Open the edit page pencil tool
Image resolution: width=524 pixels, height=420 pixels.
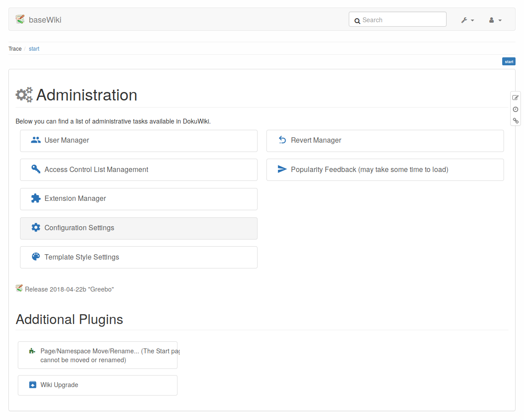(516, 97)
